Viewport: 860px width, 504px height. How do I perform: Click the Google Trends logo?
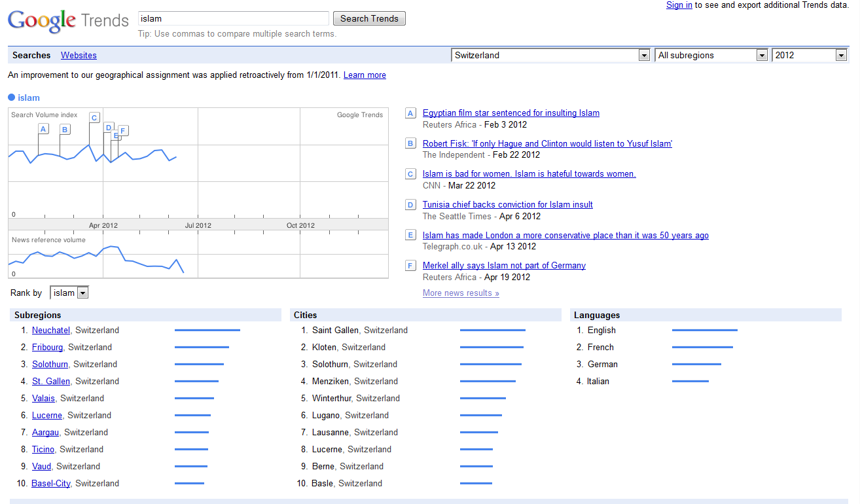tap(68, 20)
